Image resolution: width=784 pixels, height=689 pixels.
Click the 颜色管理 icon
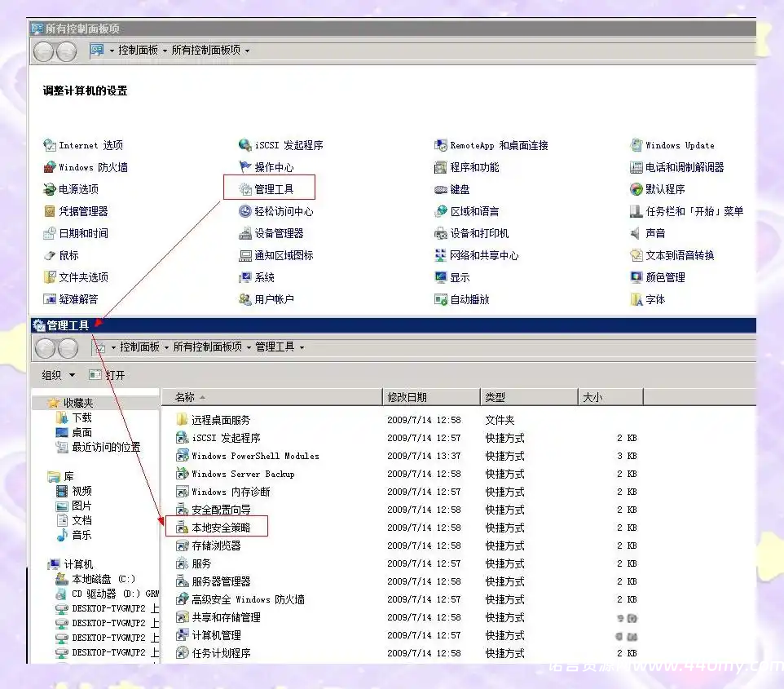(636, 278)
